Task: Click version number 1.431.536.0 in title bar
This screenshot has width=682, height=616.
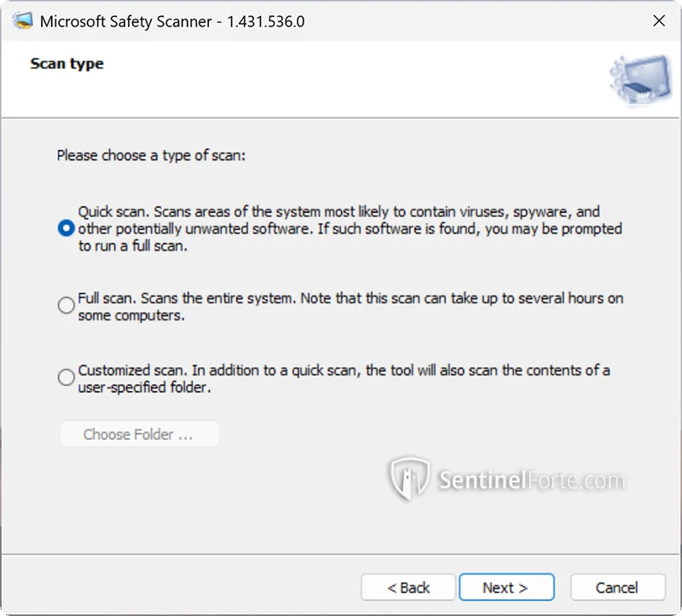Action: click(x=265, y=21)
